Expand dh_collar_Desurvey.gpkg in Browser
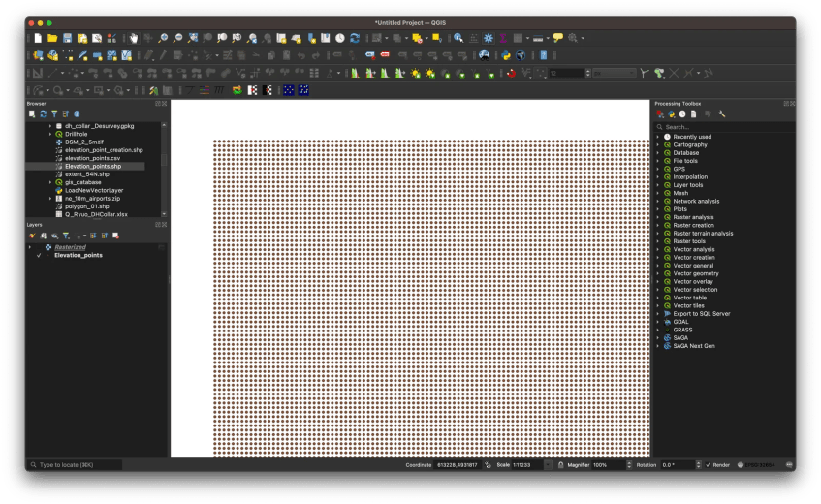 50,126
